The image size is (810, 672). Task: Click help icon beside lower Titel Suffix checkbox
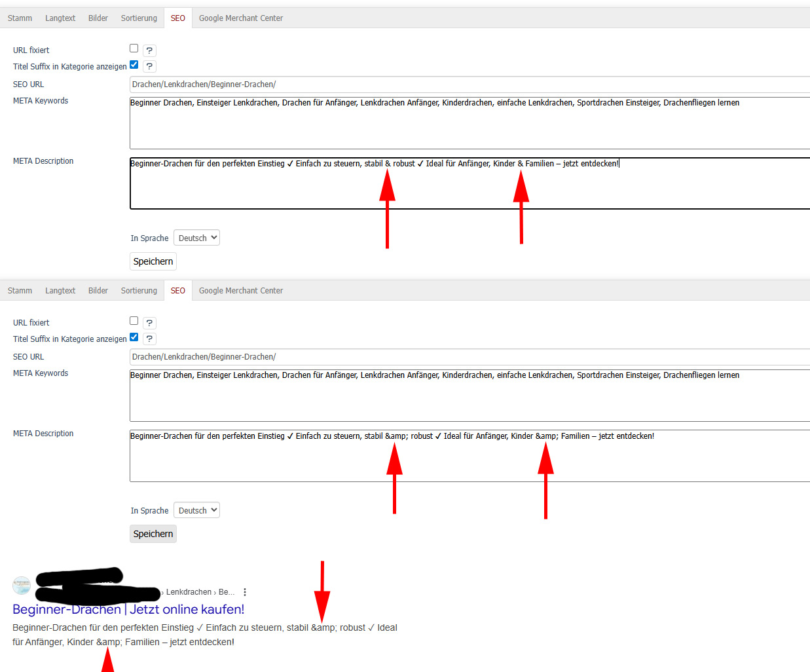(149, 339)
